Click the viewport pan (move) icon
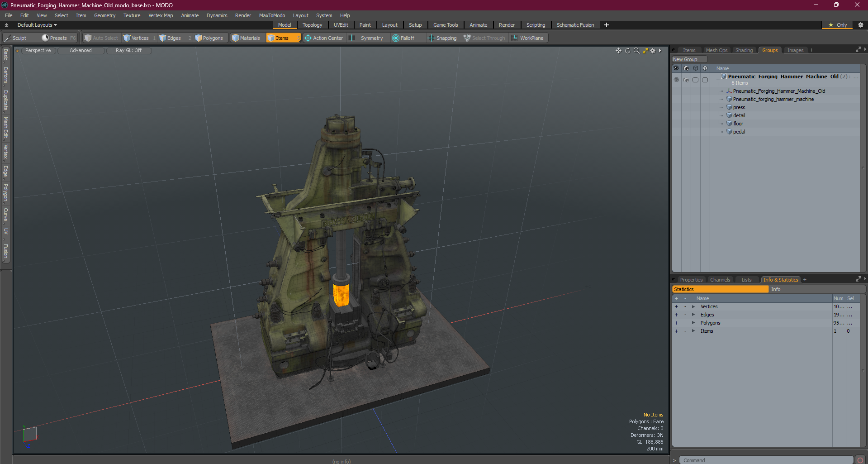Image resolution: width=868 pixels, height=464 pixels. pyautogui.click(x=618, y=51)
